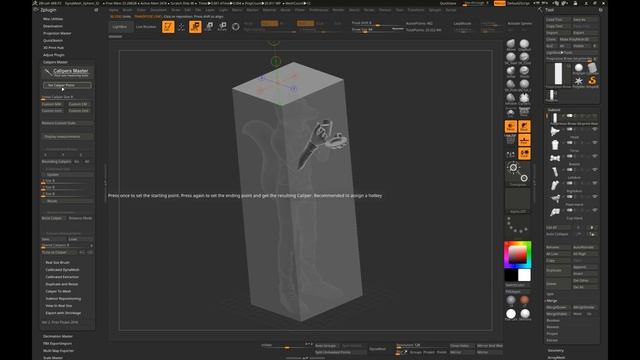Toggle the Menus button in title bar
The width and height of the screenshot is (640, 360).
500,3
